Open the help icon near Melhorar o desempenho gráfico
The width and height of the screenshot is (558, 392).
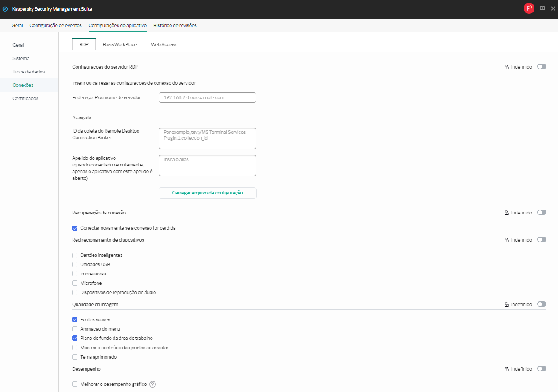[152, 384]
